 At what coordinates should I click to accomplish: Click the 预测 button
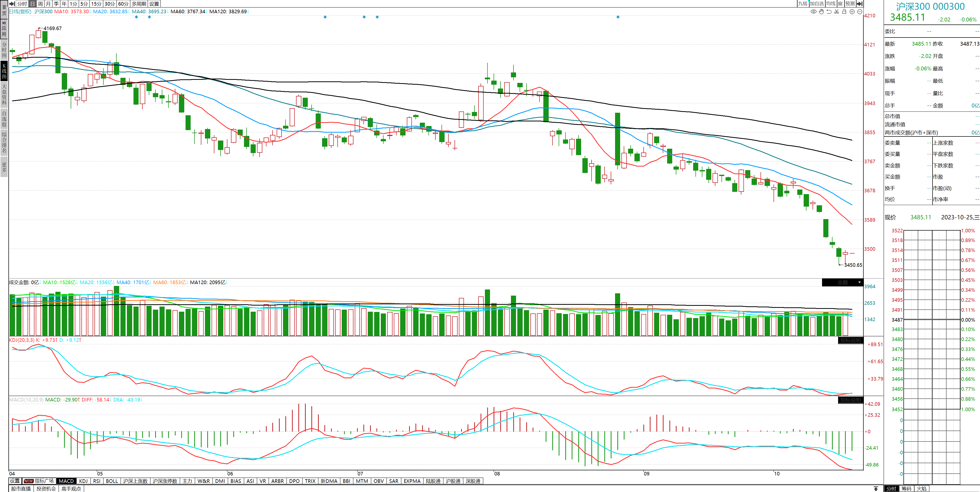click(850, 3)
